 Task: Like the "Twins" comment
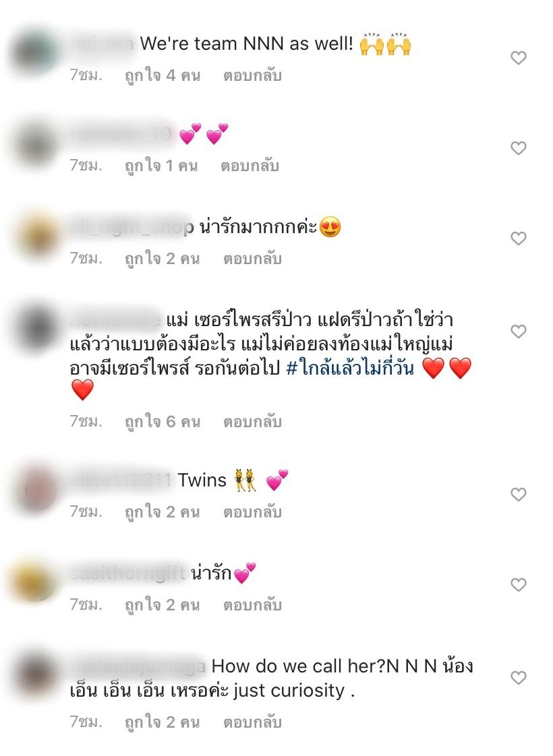(518, 494)
